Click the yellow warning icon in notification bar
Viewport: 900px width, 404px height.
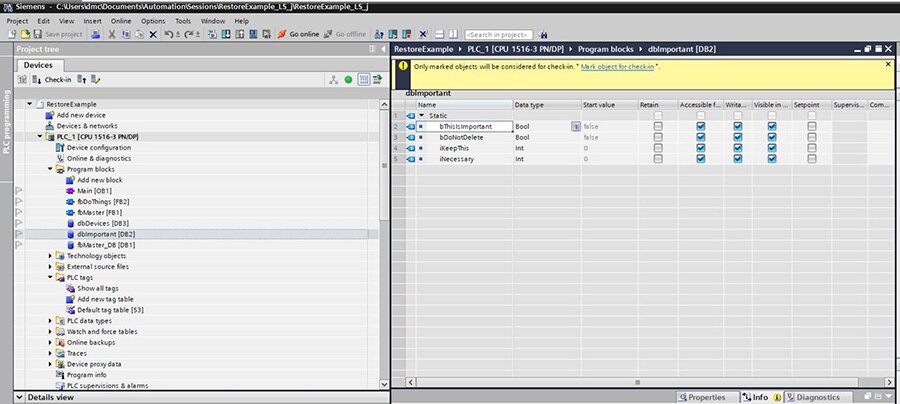pos(403,65)
